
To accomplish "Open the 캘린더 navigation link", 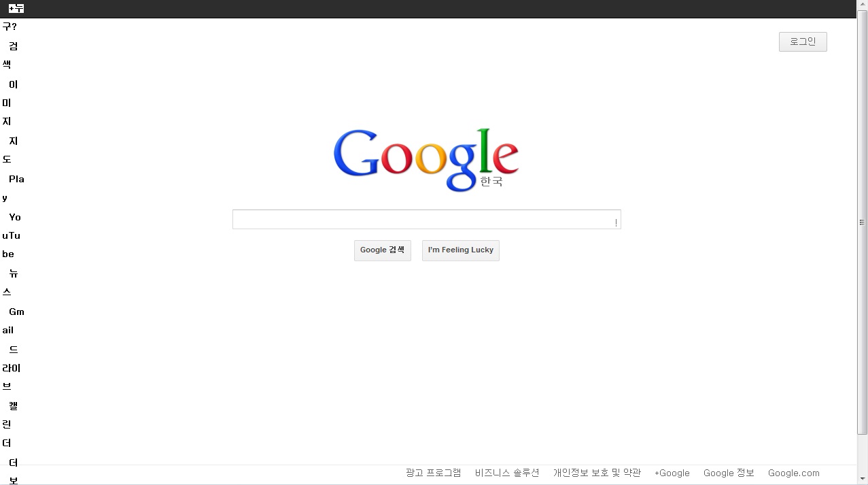I will click(x=10, y=424).
